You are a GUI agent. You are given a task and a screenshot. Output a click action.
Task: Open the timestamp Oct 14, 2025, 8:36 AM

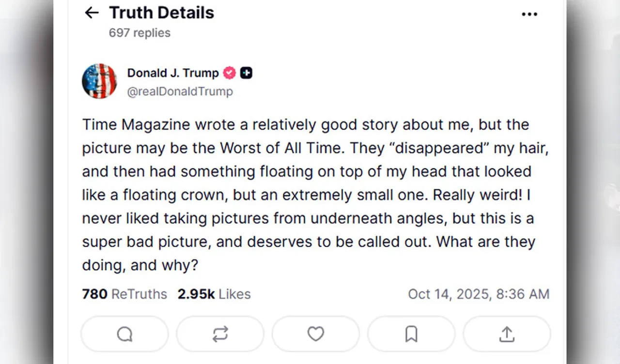(x=479, y=294)
